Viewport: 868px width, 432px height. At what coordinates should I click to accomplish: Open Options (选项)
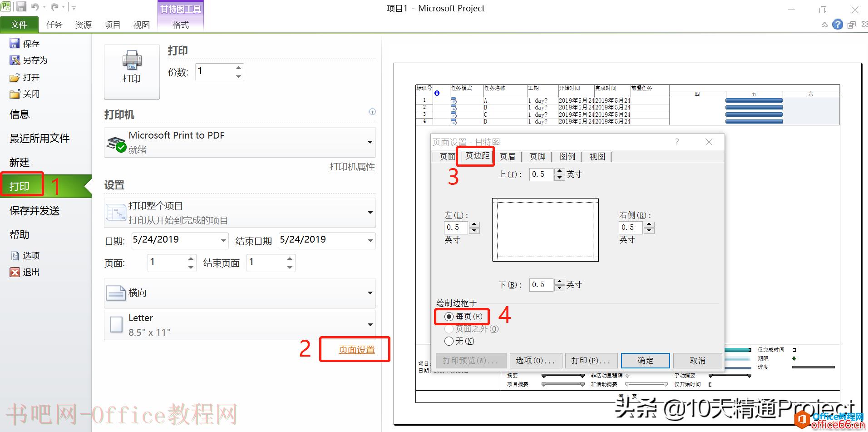click(25, 255)
